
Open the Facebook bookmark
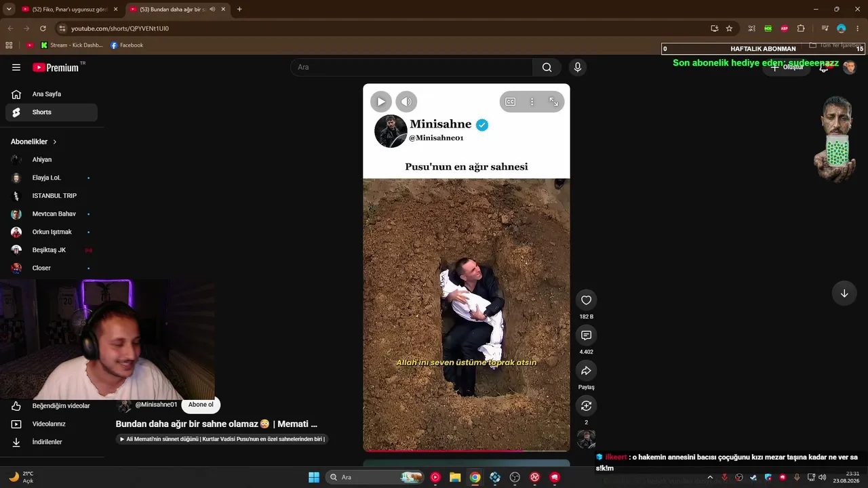click(127, 45)
